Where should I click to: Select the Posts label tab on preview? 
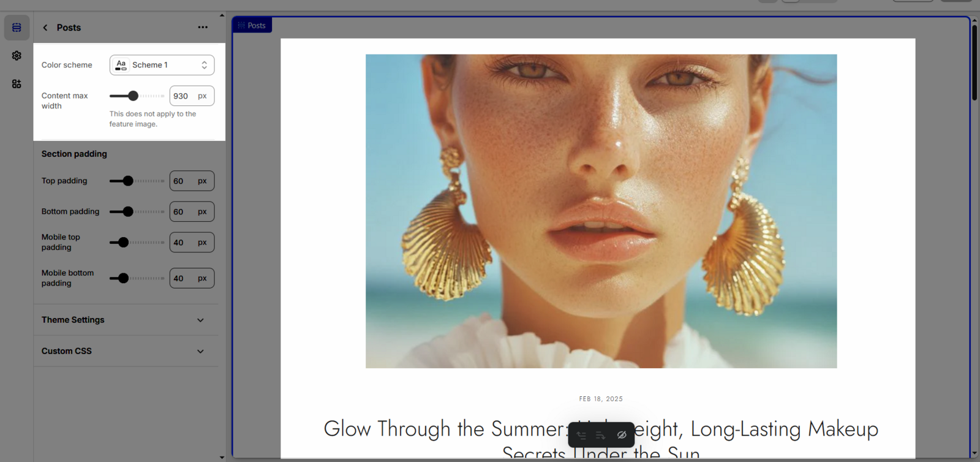[252, 26]
